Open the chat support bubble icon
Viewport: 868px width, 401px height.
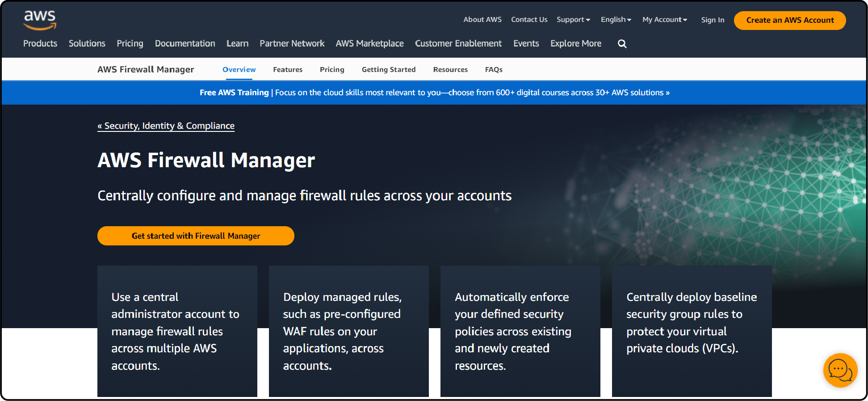click(840, 370)
